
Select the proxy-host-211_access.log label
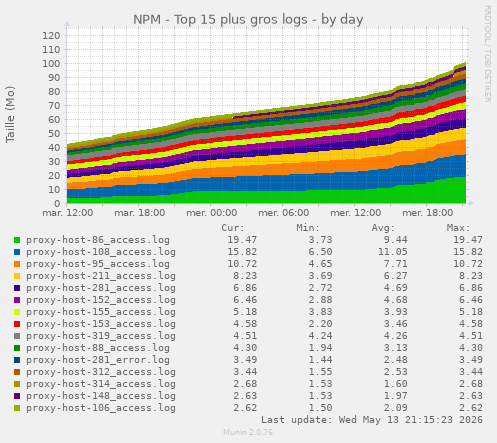coord(101,276)
